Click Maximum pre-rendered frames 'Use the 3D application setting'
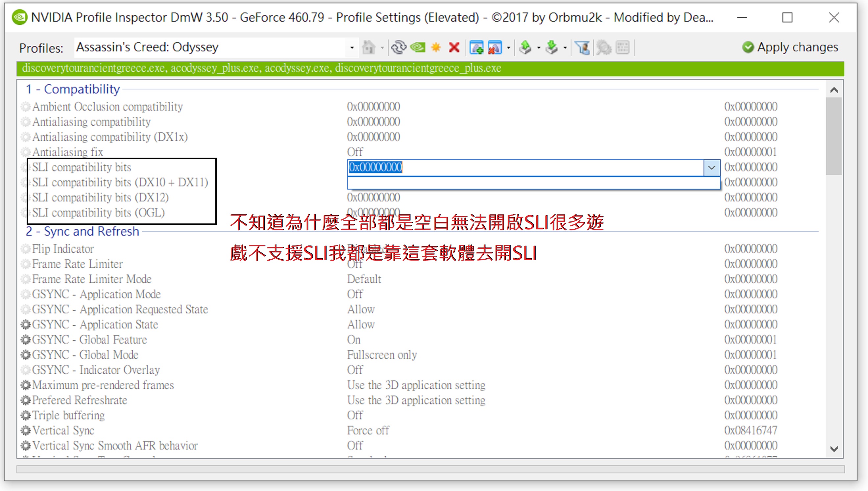Screen dimensions: 868x491 (x=416, y=385)
